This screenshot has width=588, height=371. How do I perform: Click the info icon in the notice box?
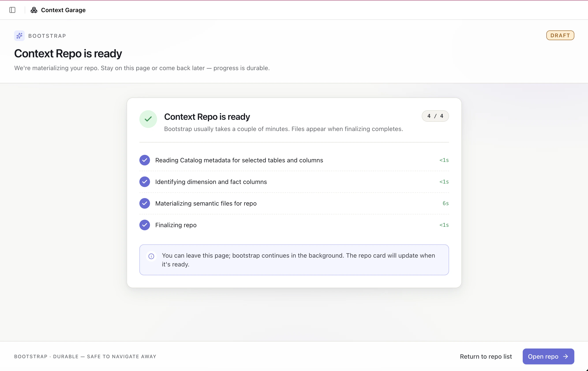[151, 256]
